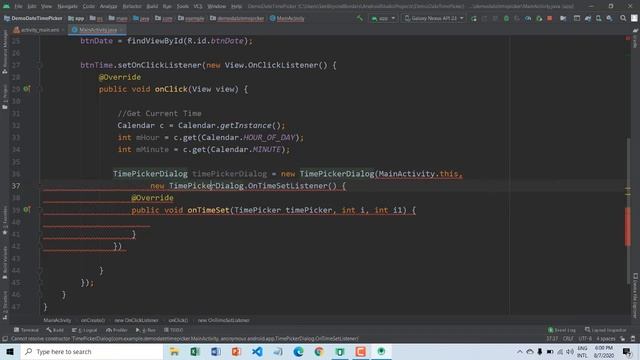Open Microsoft Edge from taskbar
Image resolution: width=640 pixels, height=360 pixels.
tap(298, 351)
